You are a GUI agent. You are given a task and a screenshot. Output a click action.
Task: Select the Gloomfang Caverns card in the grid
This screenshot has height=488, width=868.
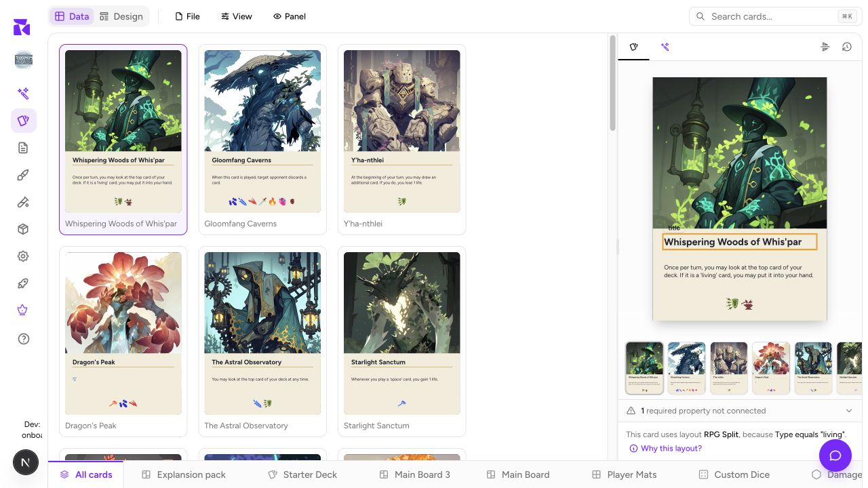pos(262,140)
